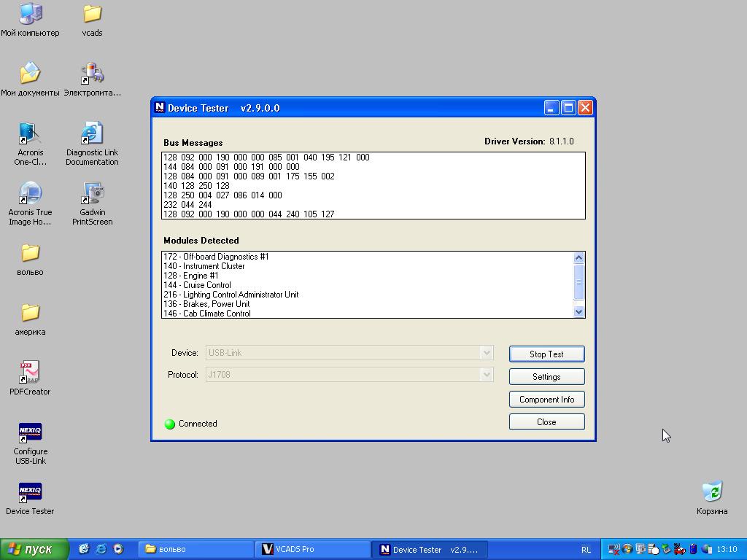Image resolution: width=747 pixels, height=560 pixels.
Task: Click the Close button in dialog
Action: coord(547,422)
